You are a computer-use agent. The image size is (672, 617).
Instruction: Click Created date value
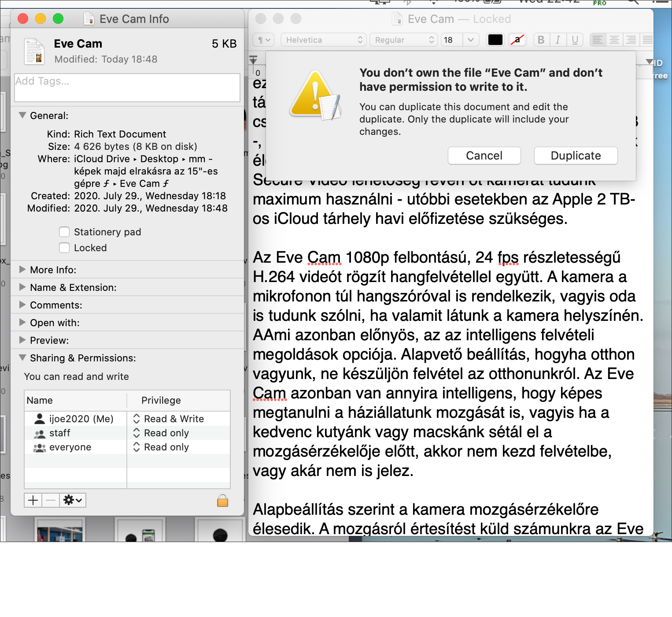(150, 196)
